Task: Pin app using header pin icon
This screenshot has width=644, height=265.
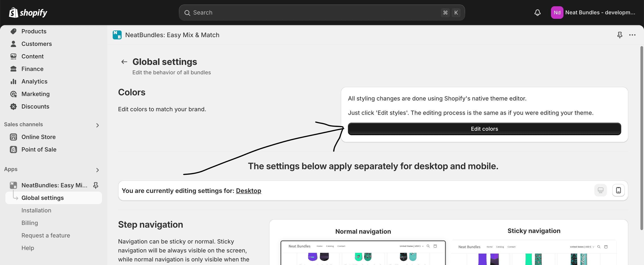Action: (x=620, y=35)
